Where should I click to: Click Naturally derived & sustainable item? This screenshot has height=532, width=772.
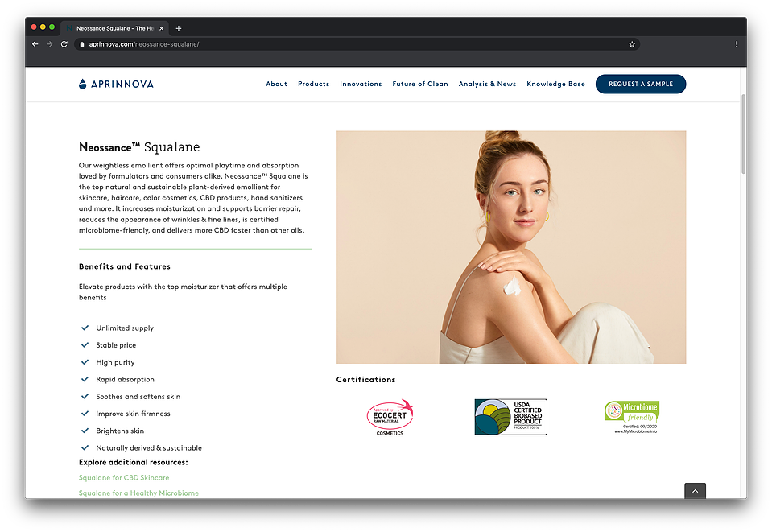(149, 448)
